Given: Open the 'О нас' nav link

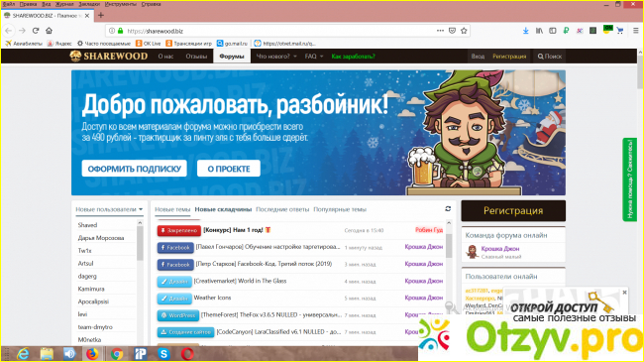Looking at the screenshot, I should pyautogui.click(x=165, y=57).
